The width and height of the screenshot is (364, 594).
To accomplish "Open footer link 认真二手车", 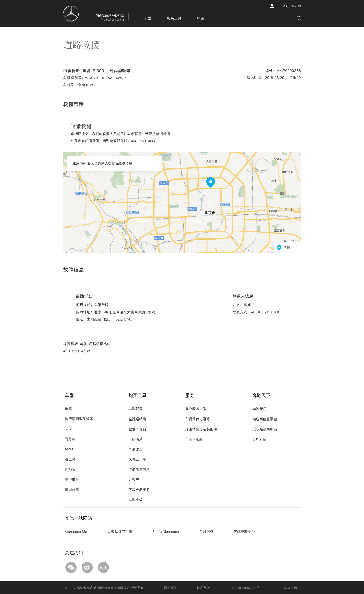I will coord(137,459).
